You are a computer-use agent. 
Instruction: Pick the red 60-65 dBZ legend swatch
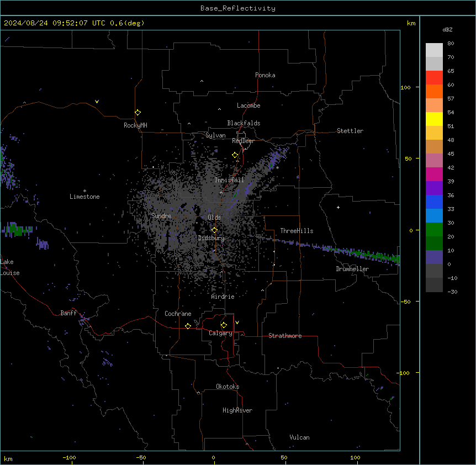point(434,77)
